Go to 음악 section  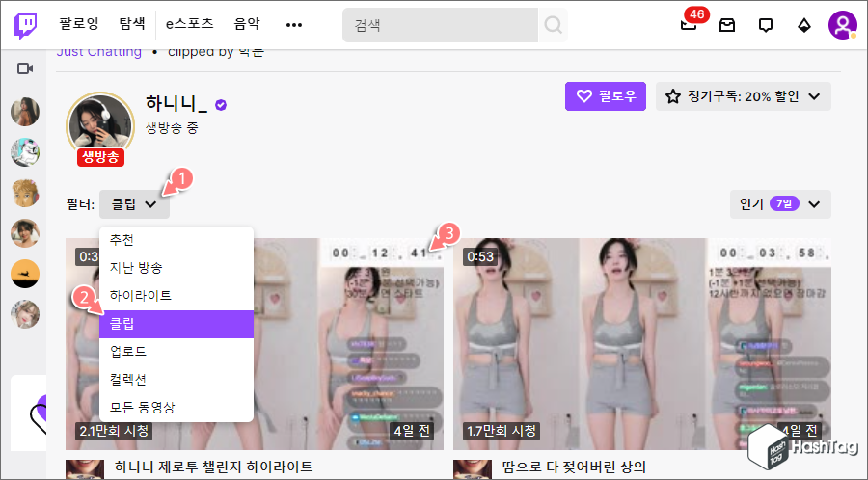coord(247,24)
